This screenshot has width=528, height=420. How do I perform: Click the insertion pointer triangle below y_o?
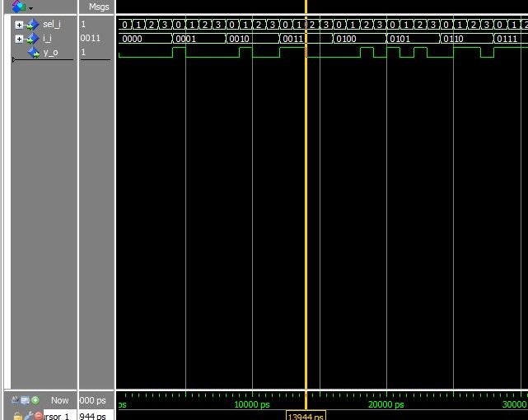pos(14,60)
